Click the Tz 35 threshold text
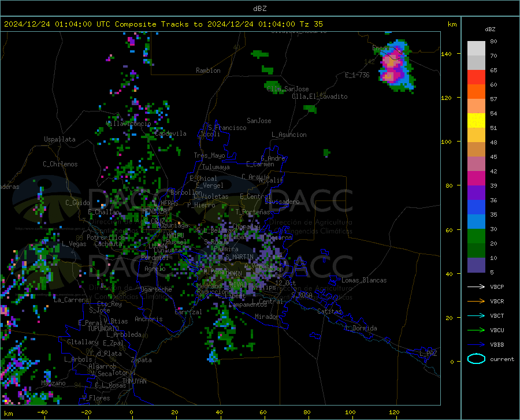520x420 pixels. 311,24
